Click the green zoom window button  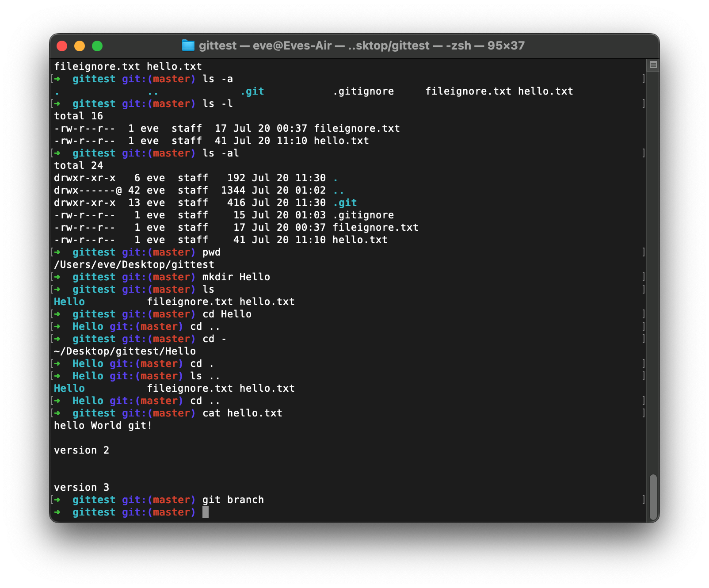pyautogui.click(x=97, y=46)
